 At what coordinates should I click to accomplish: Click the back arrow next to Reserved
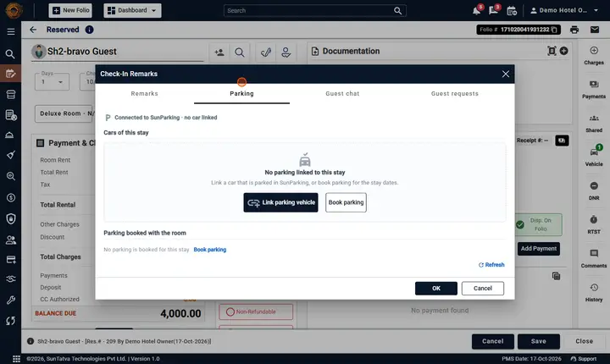point(33,30)
